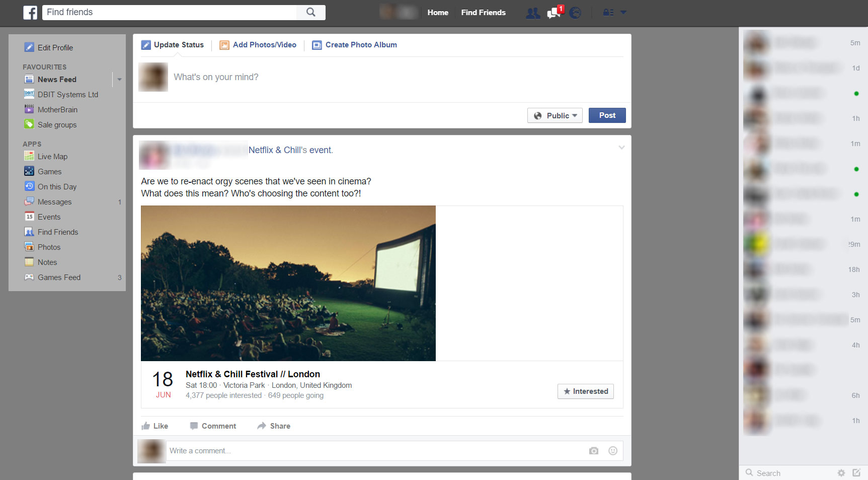Open the post author's profile picture
Viewport: 868px width, 480px height.
point(153,155)
